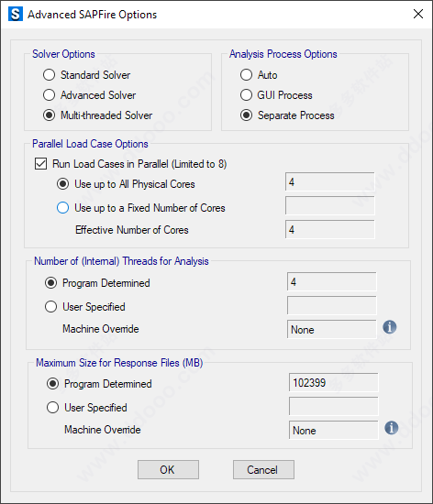433x504 pixels.
Task: Dismiss the dialog with Cancel
Action: point(263,470)
